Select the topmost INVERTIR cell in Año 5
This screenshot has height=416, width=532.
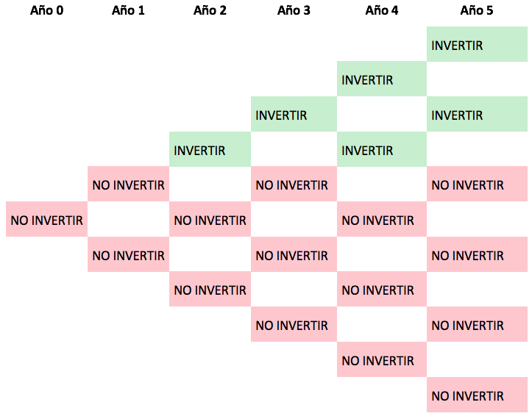[477, 44]
